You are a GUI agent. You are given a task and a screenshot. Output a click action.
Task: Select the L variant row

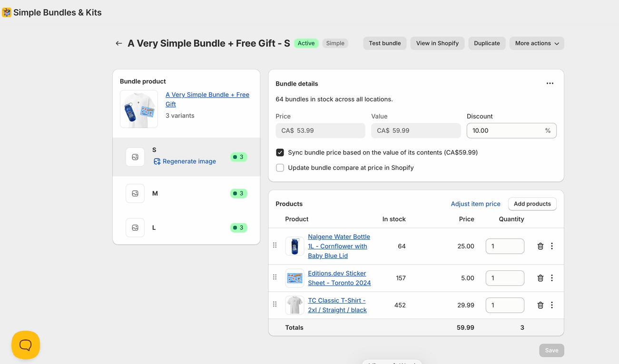coord(187,227)
